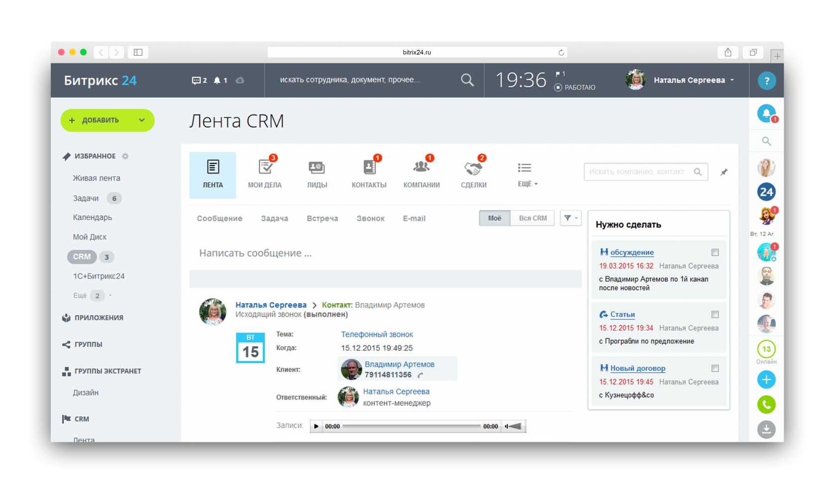Expand Ещё 2 in favorites list
This screenshot has width=836, height=504.
click(x=93, y=296)
